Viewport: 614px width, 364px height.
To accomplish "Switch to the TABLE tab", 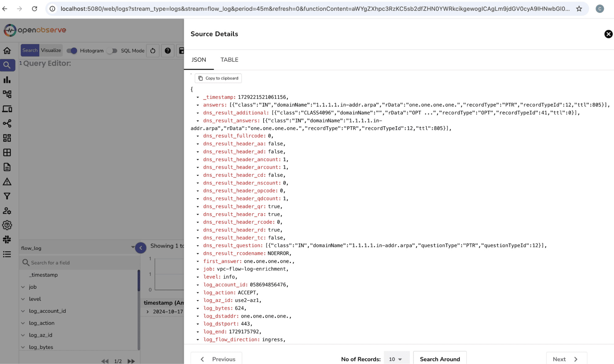I will [x=229, y=60].
